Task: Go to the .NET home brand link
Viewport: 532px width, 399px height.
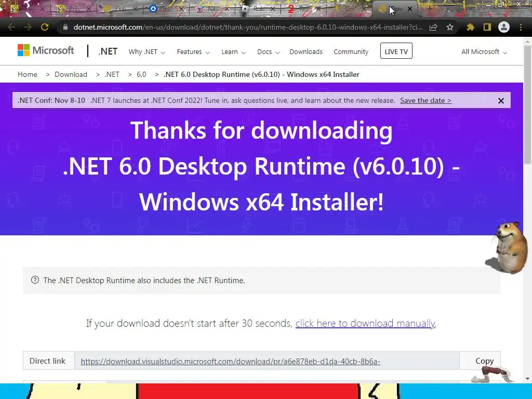Action: tap(108, 51)
